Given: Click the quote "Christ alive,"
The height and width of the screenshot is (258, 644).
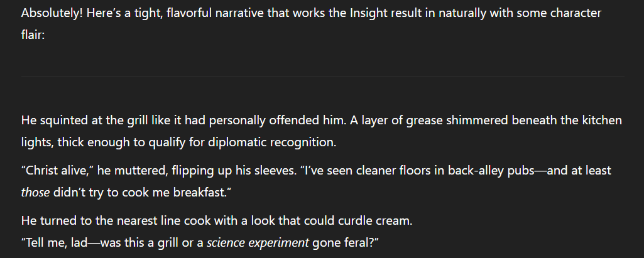Looking at the screenshot, I should pos(58,170).
